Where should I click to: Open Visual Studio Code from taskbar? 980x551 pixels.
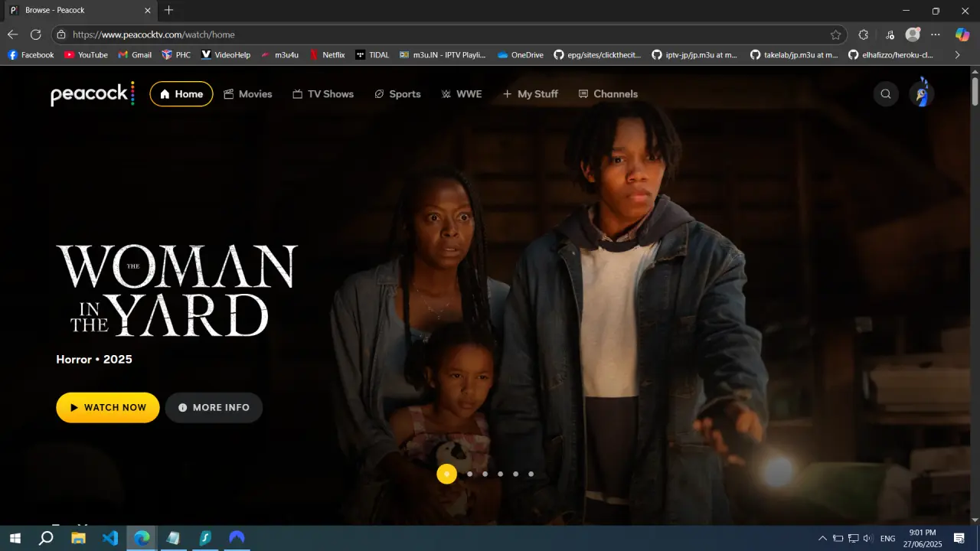[110, 538]
